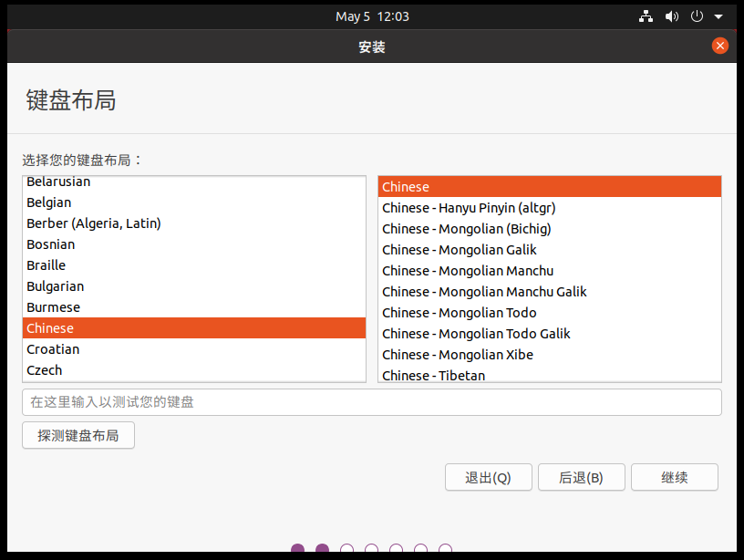Go back with 后退(B) button

tap(582, 477)
